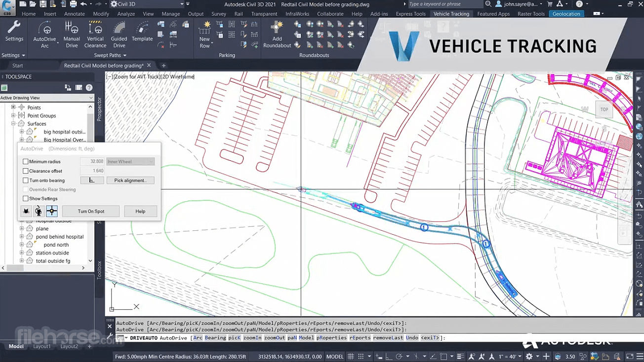Image resolution: width=644 pixels, height=362 pixels.
Task: Activate the Guided Drive tool
Action: tap(119, 35)
